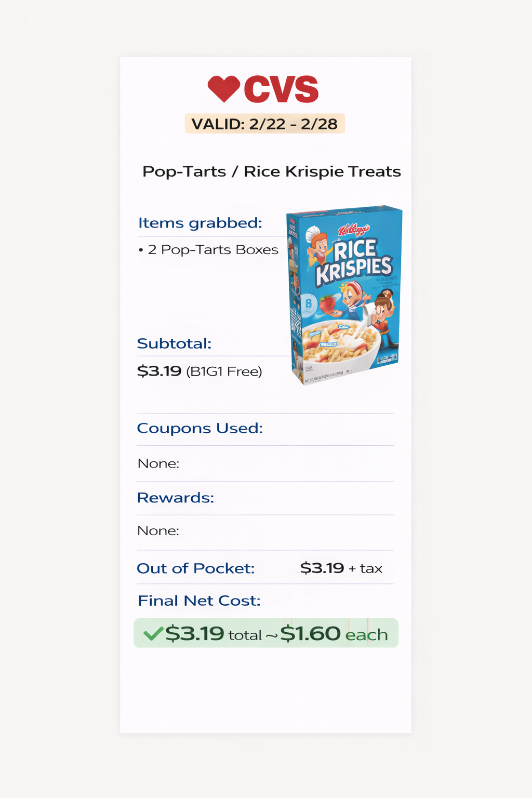Open the Coupons Used section heading
Viewport: 532px width, 798px height.
[199, 428]
